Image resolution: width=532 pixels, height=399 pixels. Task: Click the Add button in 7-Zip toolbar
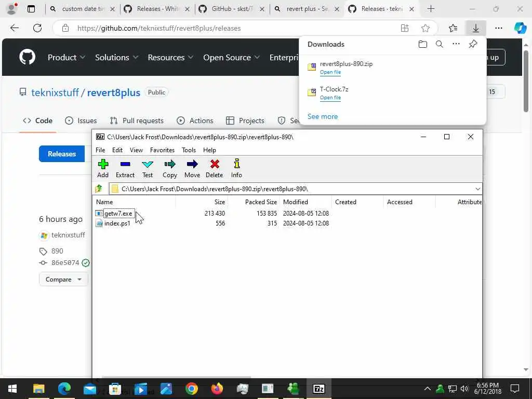(x=103, y=168)
